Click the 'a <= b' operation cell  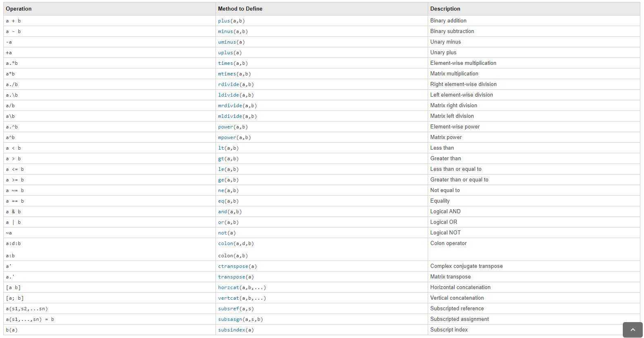pos(109,169)
